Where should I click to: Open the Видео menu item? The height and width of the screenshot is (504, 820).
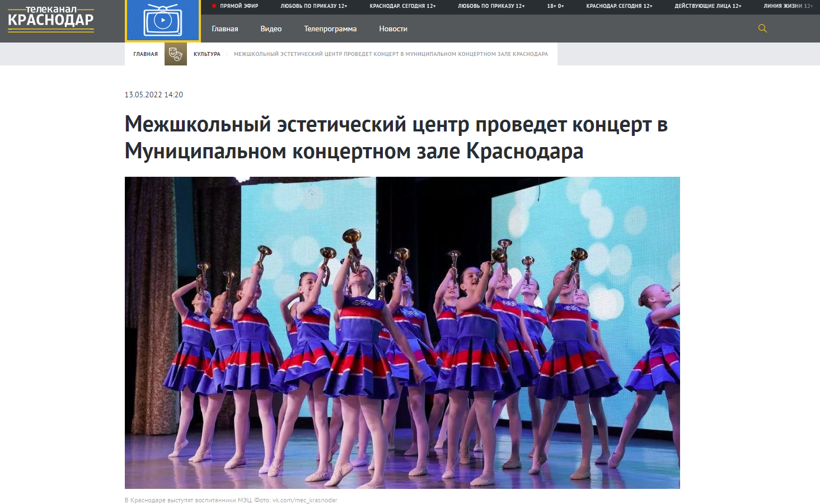pos(271,29)
